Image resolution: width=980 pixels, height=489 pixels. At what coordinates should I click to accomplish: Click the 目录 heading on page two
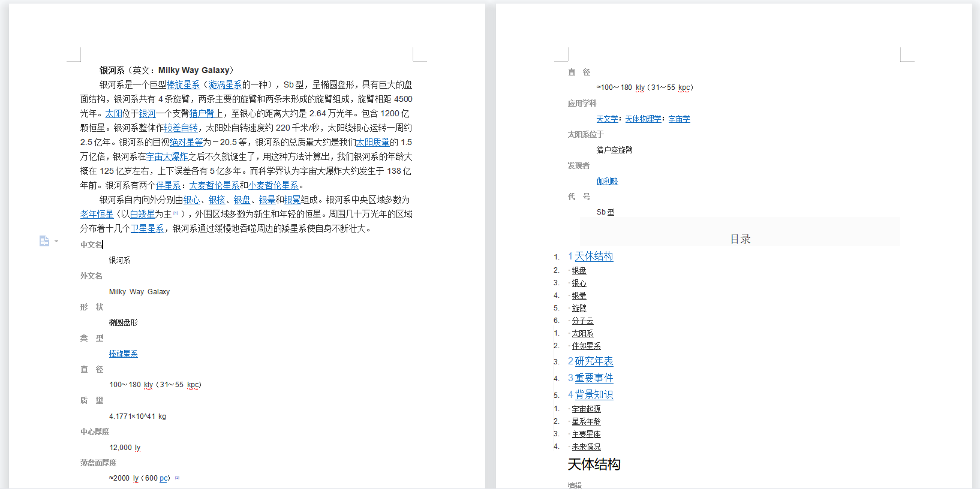coord(740,239)
